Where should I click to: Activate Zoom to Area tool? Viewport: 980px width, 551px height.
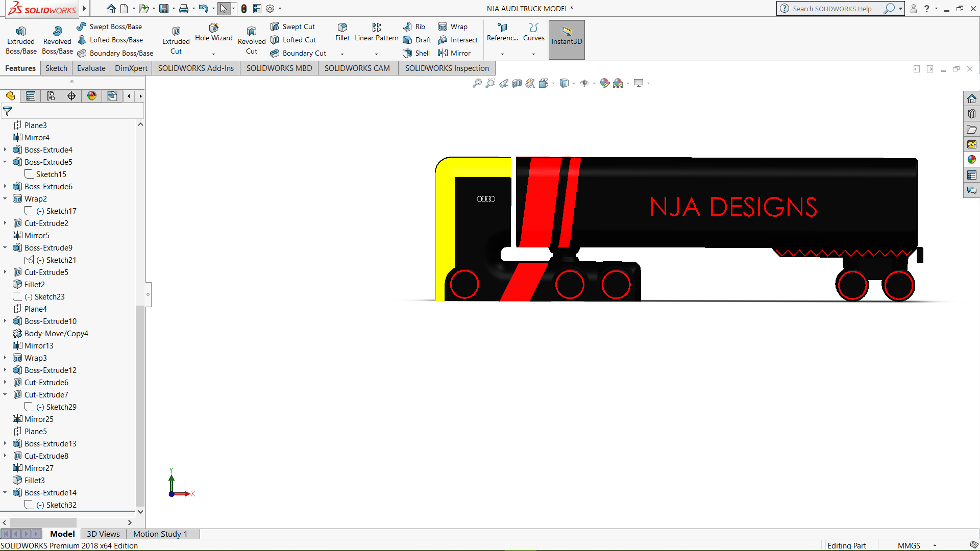tap(491, 83)
